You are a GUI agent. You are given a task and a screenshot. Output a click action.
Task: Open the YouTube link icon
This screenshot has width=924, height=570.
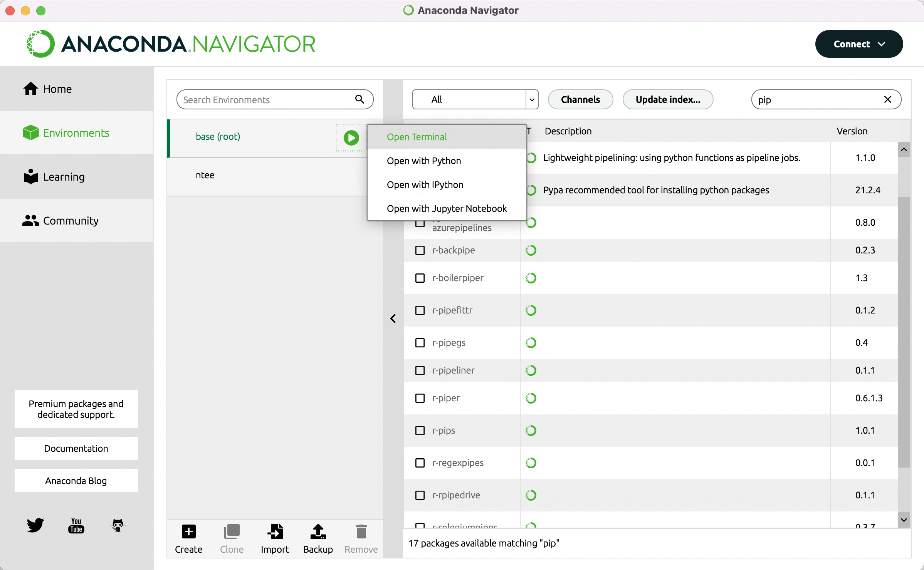(76, 525)
